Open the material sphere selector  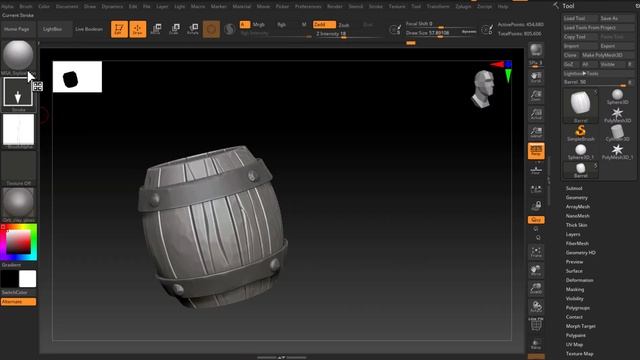click(x=18, y=204)
